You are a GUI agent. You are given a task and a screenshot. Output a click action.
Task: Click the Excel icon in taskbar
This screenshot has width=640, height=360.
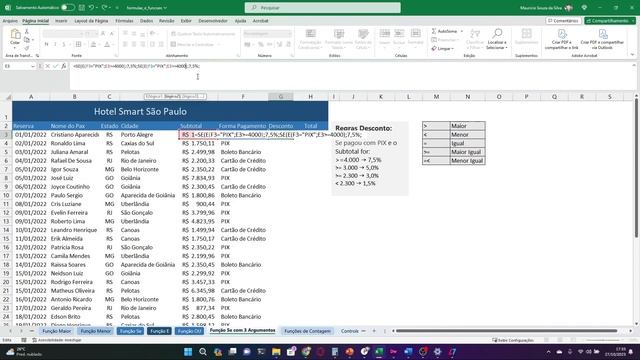[x=379, y=352]
